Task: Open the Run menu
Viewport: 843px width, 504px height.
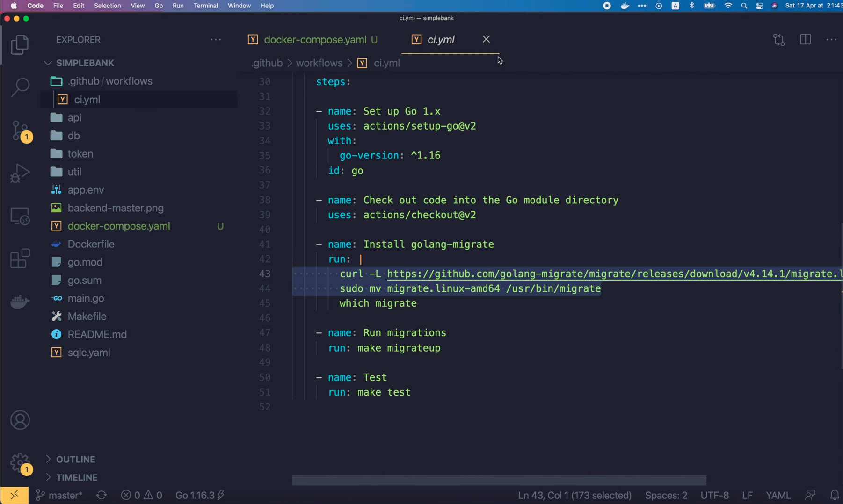Action: (178, 6)
